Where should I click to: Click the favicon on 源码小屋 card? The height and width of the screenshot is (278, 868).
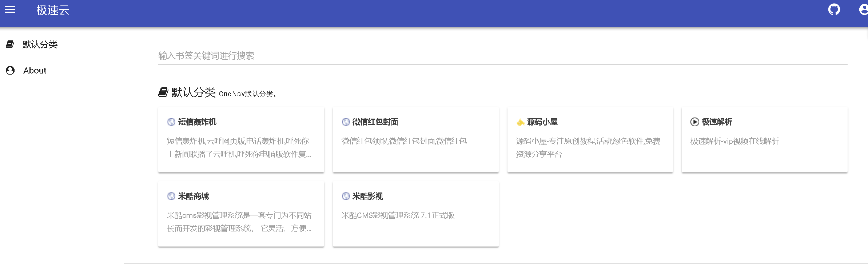pos(520,122)
